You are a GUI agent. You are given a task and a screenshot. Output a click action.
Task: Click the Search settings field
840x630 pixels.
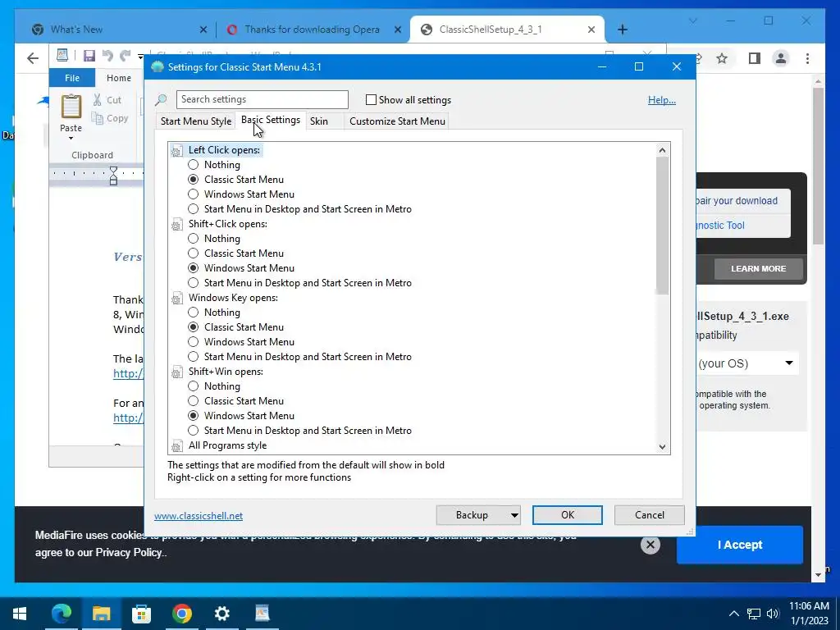(x=262, y=99)
